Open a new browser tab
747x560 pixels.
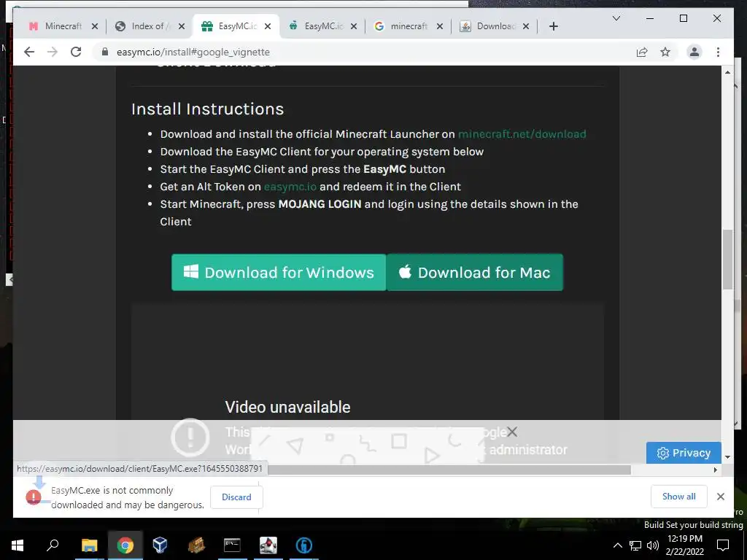553,26
